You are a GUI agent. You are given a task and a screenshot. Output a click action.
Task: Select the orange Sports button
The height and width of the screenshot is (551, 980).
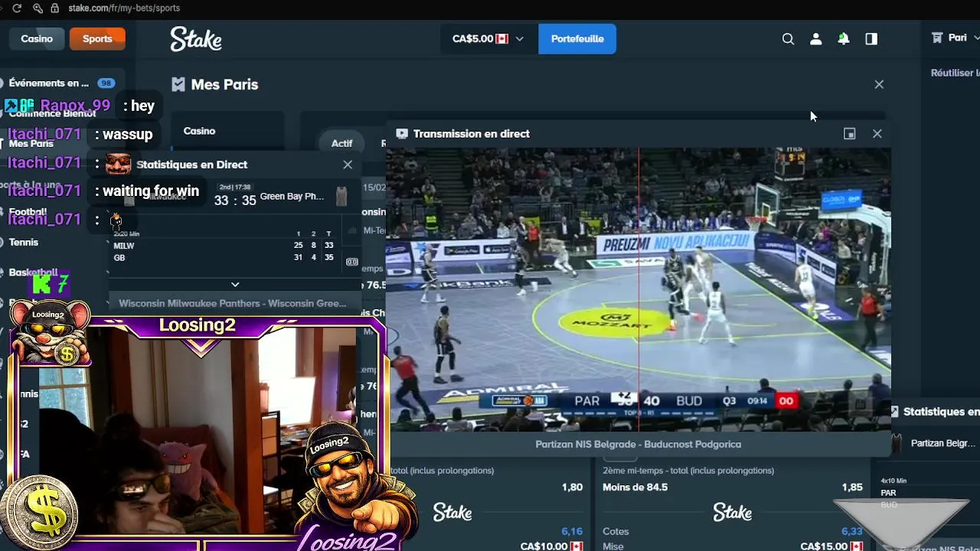[x=97, y=38]
